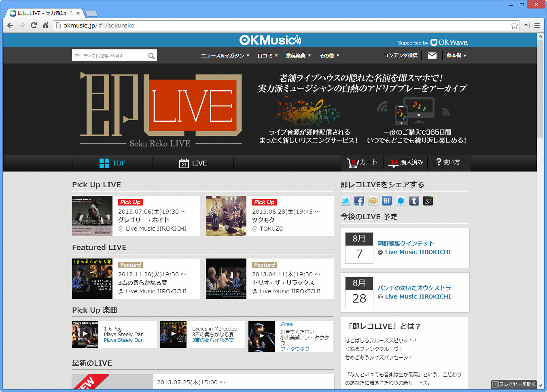
Task: Open the 購入済み purchased tab
Action: click(x=406, y=162)
